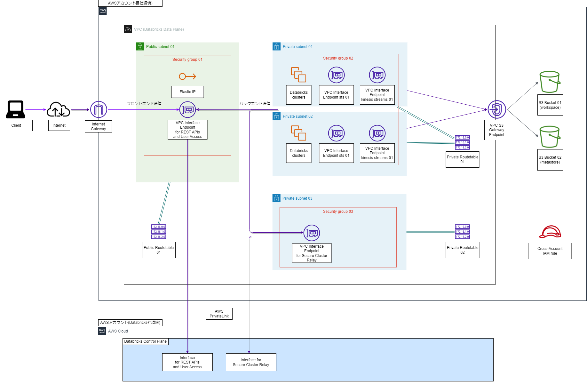
Task: Expand the Private Routetable 02 entry list
Action: (x=462, y=232)
